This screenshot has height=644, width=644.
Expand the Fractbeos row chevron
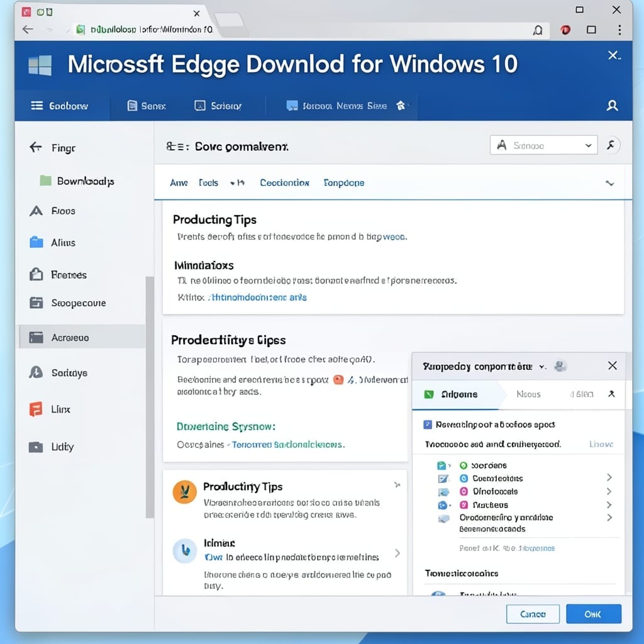609,504
